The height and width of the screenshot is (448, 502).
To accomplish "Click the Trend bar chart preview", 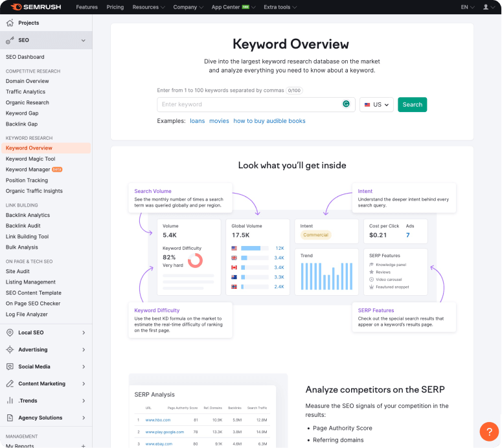I will 326,276.
